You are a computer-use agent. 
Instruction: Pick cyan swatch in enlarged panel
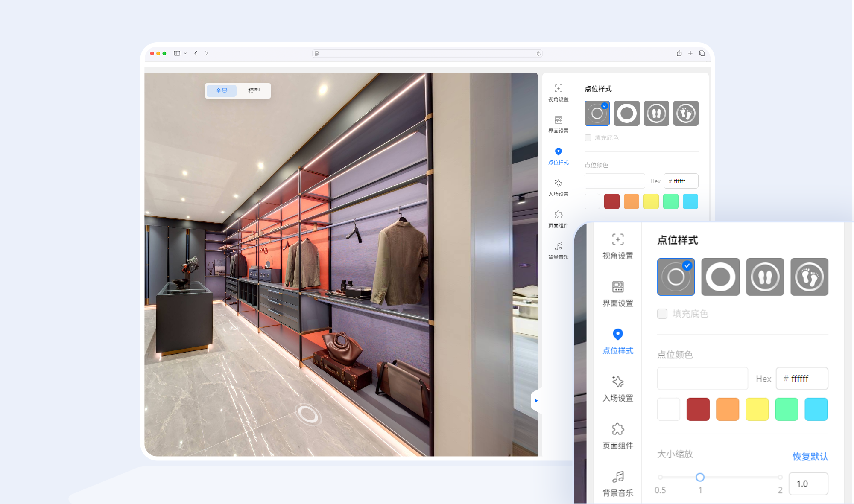[x=816, y=409]
